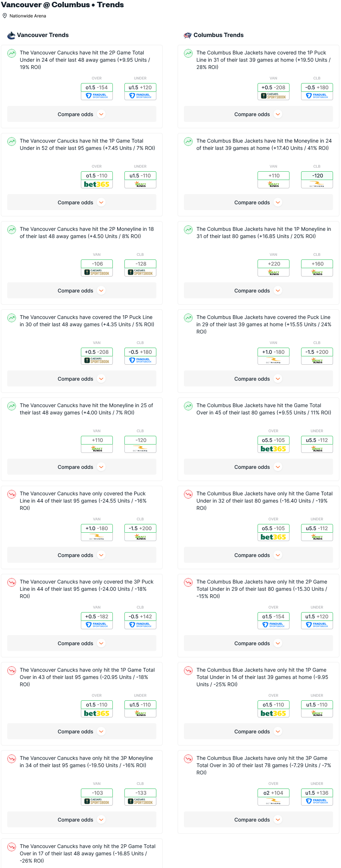Click red downtrend icon beside Canucks only covered Puck Line

pos(12,494)
